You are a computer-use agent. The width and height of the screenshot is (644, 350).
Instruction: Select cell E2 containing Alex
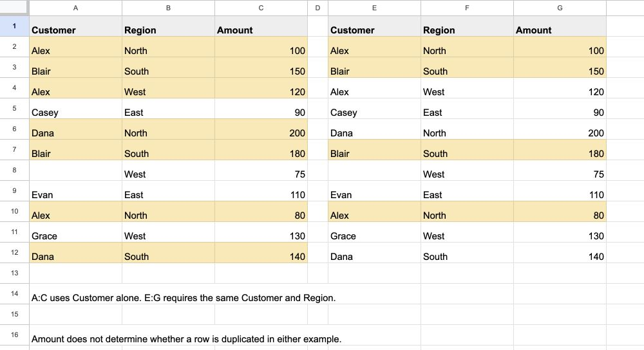click(374, 47)
